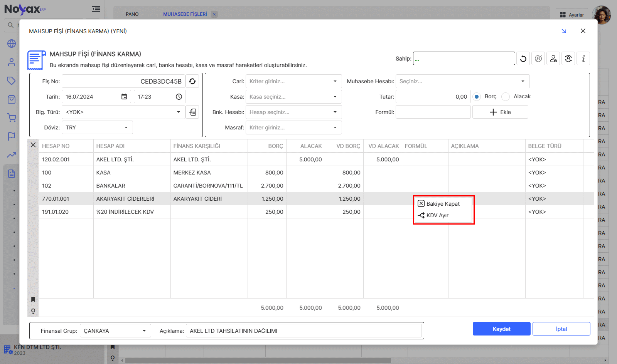Toggle the sidebar menu hamburger icon
The height and width of the screenshot is (364, 617).
tap(96, 9)
